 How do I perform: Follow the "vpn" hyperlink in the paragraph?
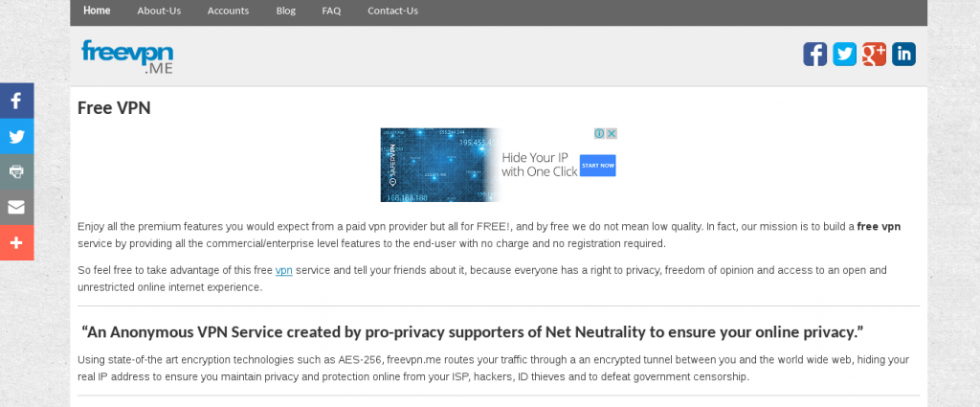[x=283, y=271]
